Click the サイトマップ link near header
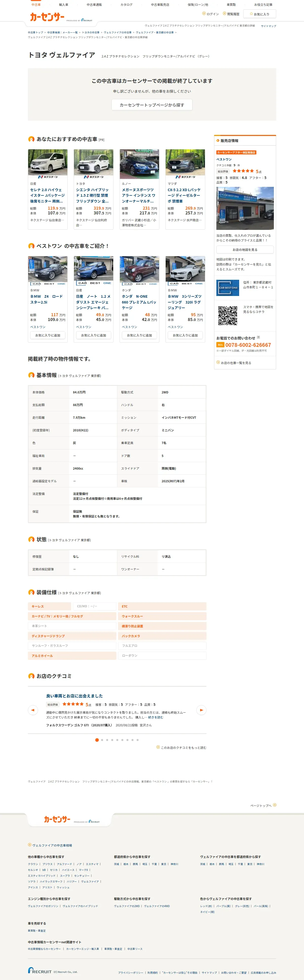Image resolution: width=304 pixels, height=980 pixels. click(269, 26)
